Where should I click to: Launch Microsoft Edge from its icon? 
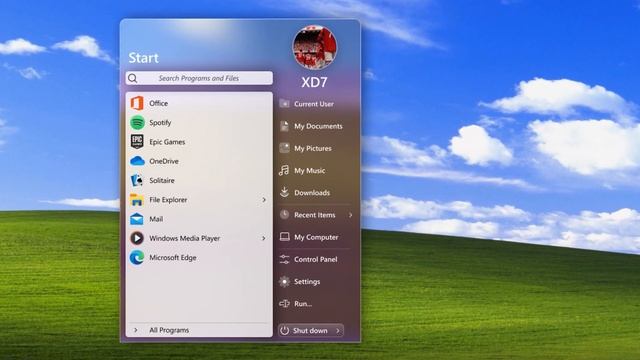point(137,258)
